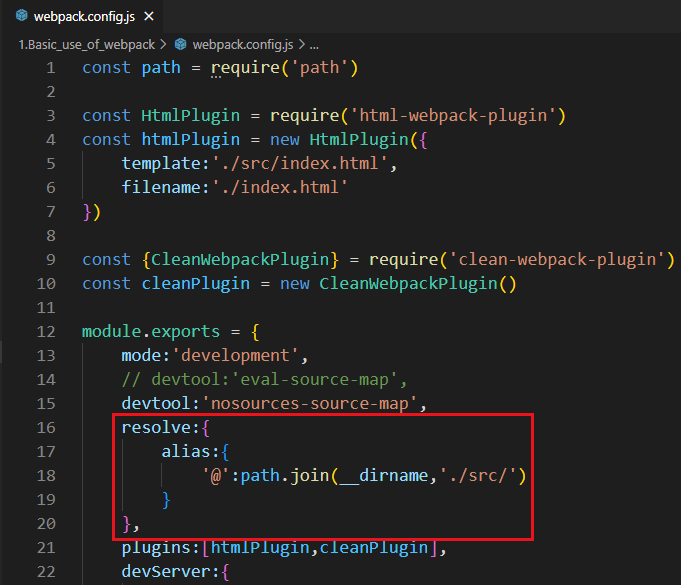Screen dimensions: 681x585
Task: Open the 1.Basic_use_of_webpack breadcrumb folder
Action: point(87,45)
